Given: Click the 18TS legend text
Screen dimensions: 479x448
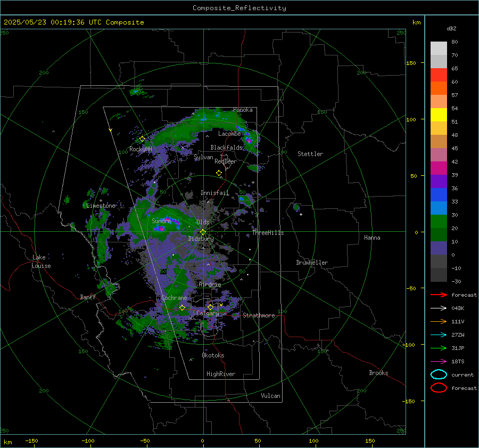Looking at the screenshot, I should 458,362.
